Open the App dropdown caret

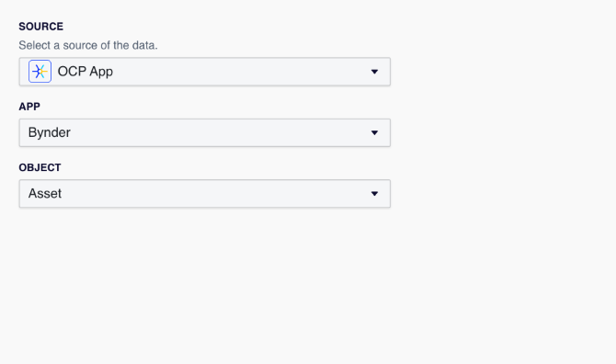[x=374, y=132]
